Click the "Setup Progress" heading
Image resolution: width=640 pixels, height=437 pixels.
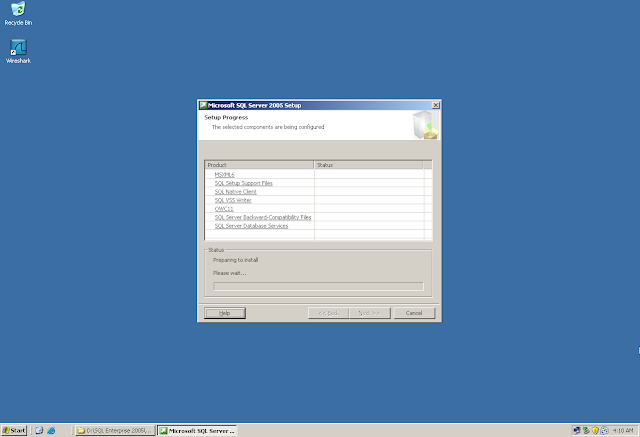tap(226, 118)
